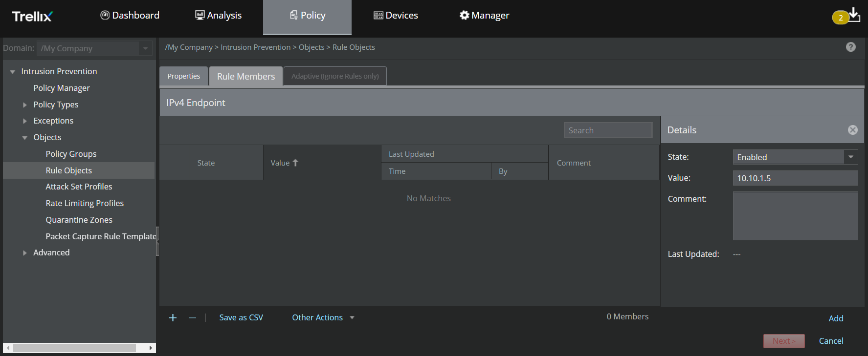Collapse the Objects tree node
The image size is (868, 356).
[x=25, y=138]
